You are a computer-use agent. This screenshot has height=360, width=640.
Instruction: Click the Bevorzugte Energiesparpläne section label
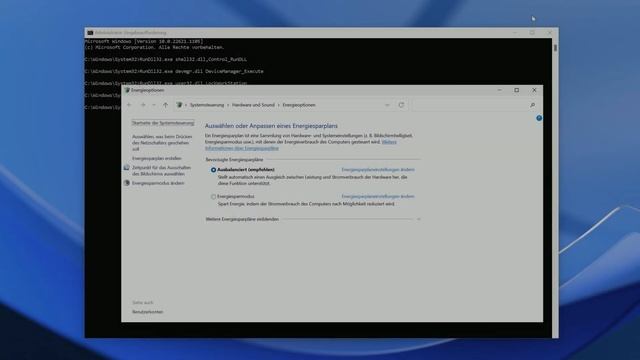(x=234, y=160)
